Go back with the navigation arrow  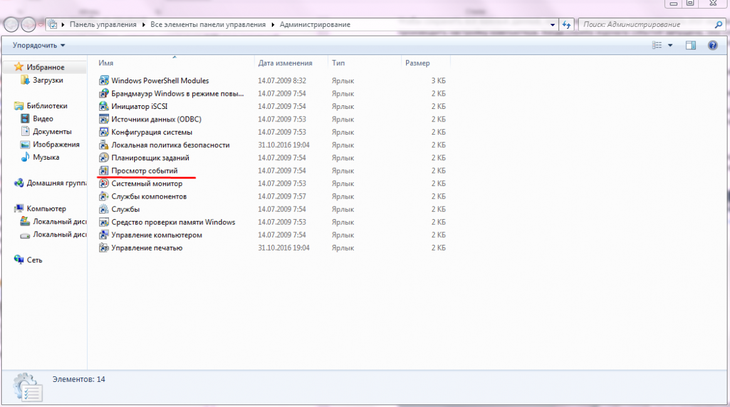tap(11, 24)
